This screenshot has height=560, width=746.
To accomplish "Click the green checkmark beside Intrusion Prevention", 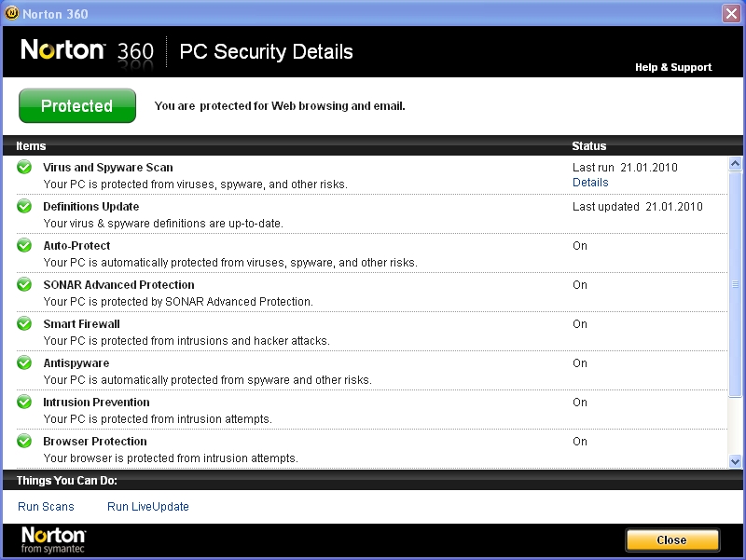I will coord(24,403).
